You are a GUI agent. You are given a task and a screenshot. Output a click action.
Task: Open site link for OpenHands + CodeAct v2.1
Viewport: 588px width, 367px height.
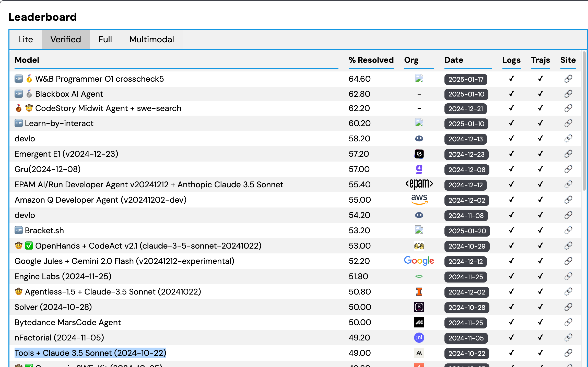click(x=568, y=246)
